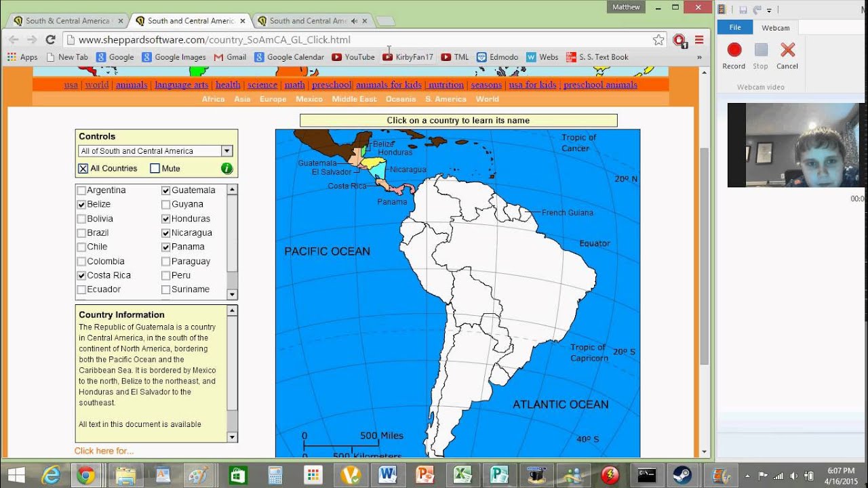This screenshot has width=868, height=488.
Task: Reload the page with the refresh icon
Action: pos(50,40)
